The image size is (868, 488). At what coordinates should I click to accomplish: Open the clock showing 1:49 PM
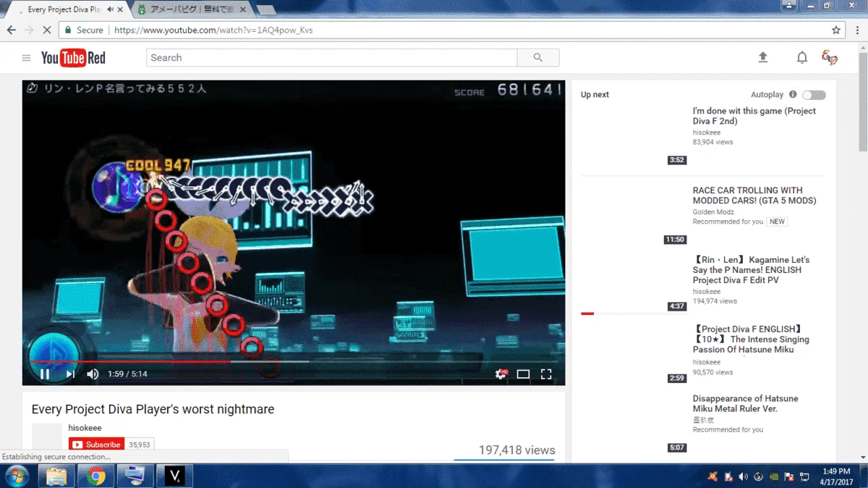835,476
